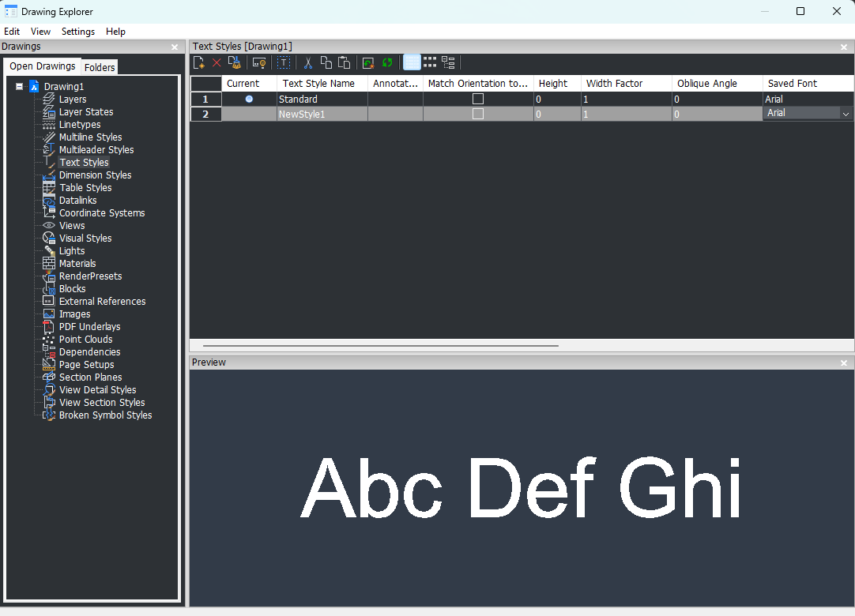Viewport: 855px width, 616px height.
Task: Switch to Icons view in toolbar
Action: (430, 62)
